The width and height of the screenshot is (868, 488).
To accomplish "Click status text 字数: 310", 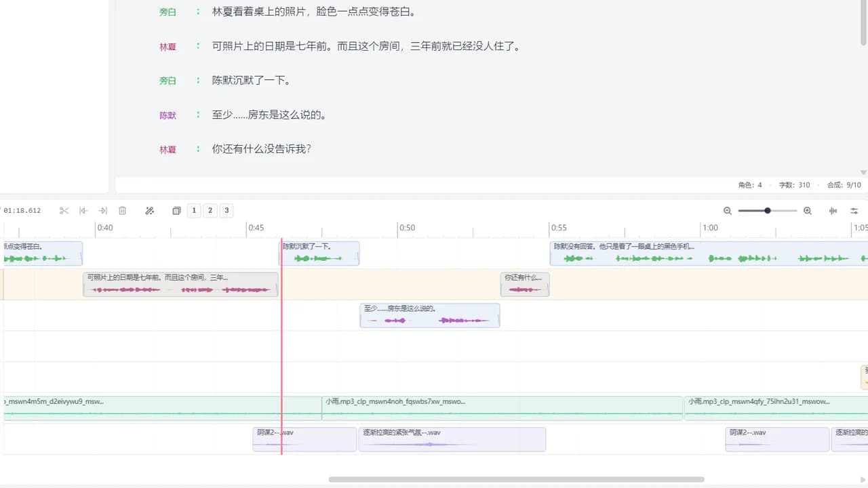I will tap(794, 185).
